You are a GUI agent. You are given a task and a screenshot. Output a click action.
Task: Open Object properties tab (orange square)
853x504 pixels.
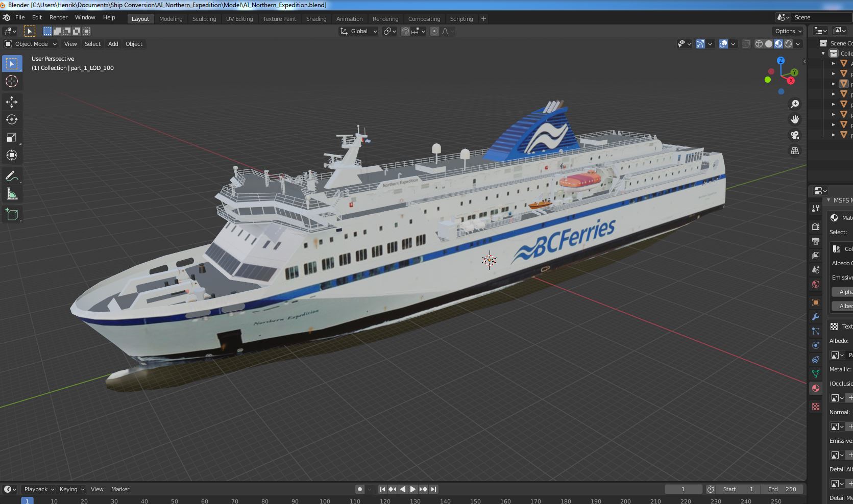coord(816,303)
